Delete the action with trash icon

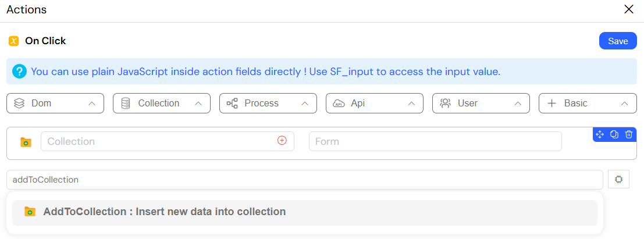(x=628, y=134)
